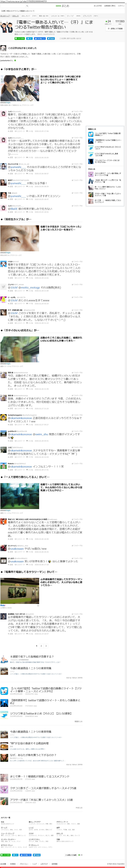Open the 山手線 train photo thumbnail
The width and height of the screenshot is (127, 868).
[x=20, y=591]
